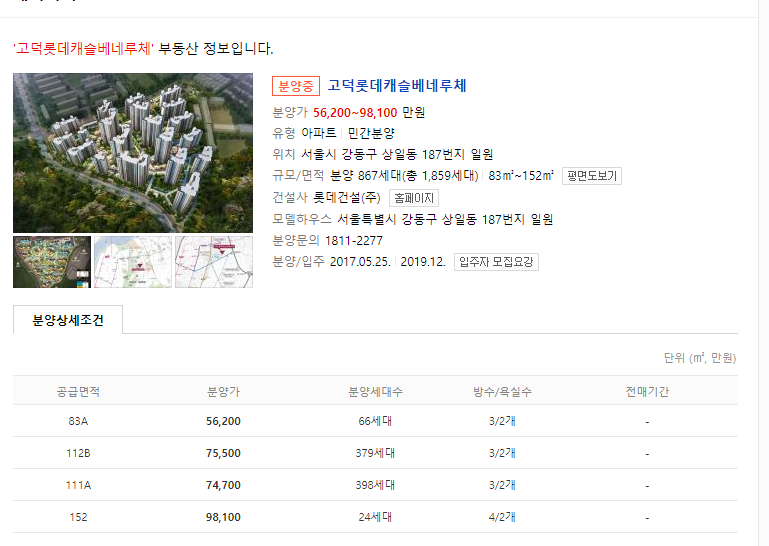Select the site layout plan thumbnail
Viewport: 769px width, 546px height.
pyautogui.click(x=52, y=262)
